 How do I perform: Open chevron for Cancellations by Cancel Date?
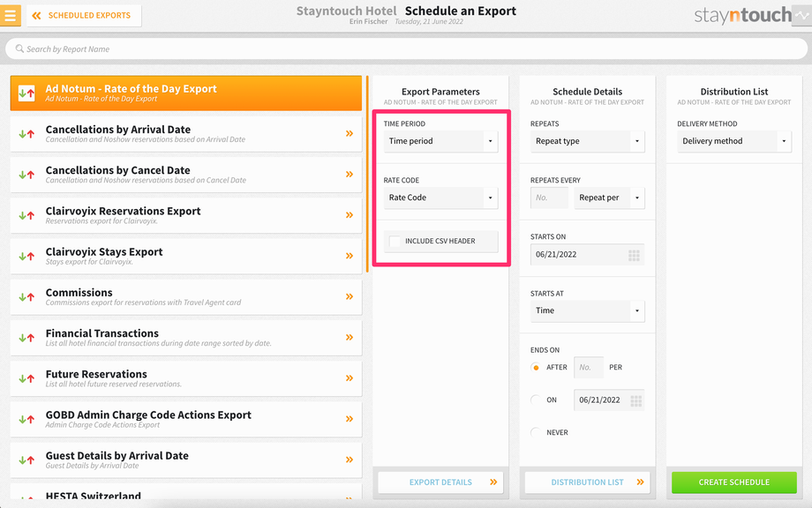click(x=350, y=175)
